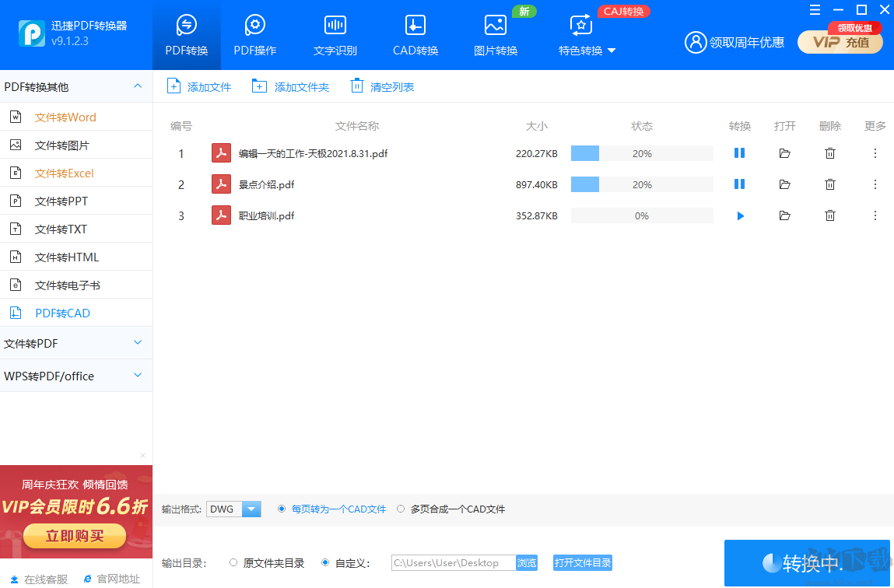Click progress bar of 景点介绍.pdf

click(x=642, y=184)
